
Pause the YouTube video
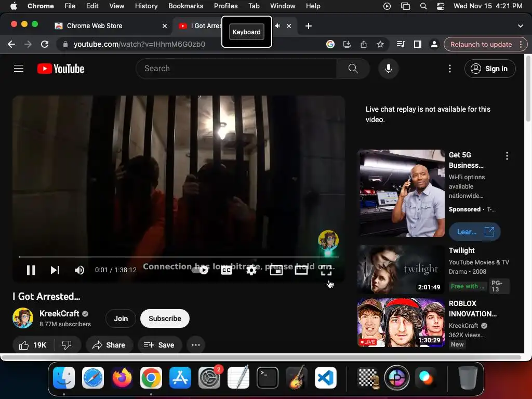click(31, 270)
